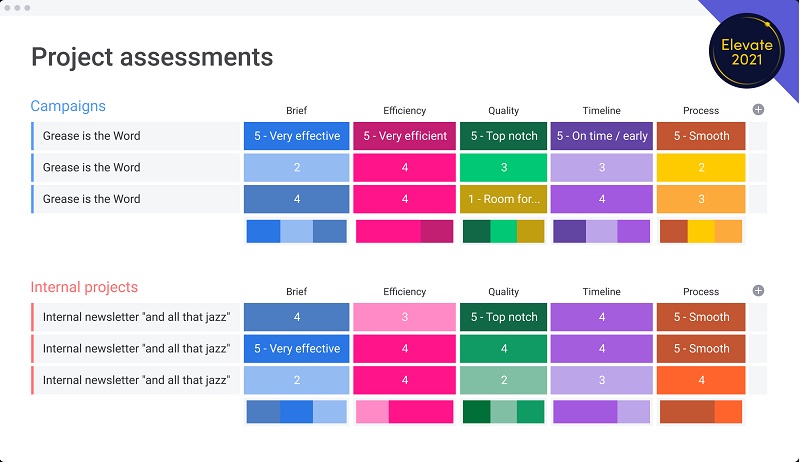Click Internal projects Quality summary bar
The width and height of the screenshot is (800, 462).
[504, 412]
